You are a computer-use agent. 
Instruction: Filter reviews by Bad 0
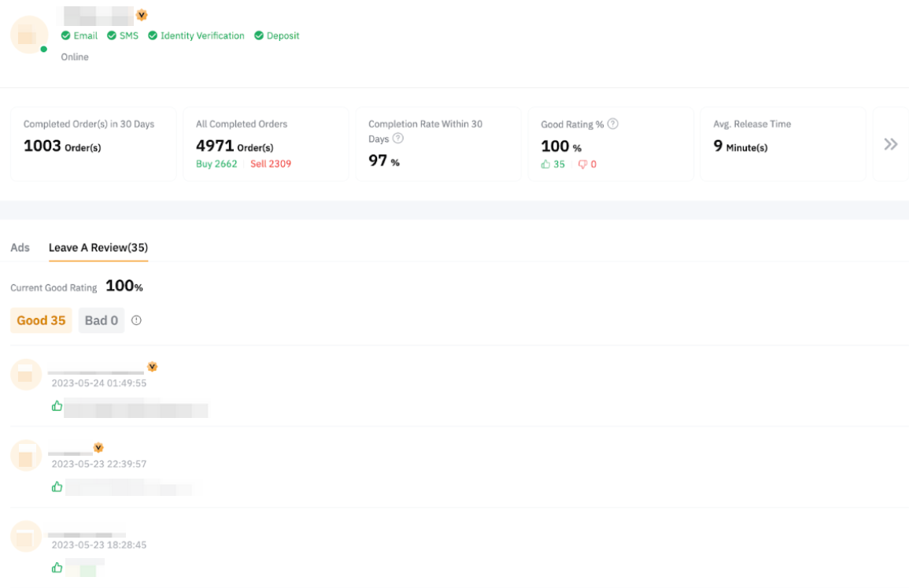click(x=102, y=320)
